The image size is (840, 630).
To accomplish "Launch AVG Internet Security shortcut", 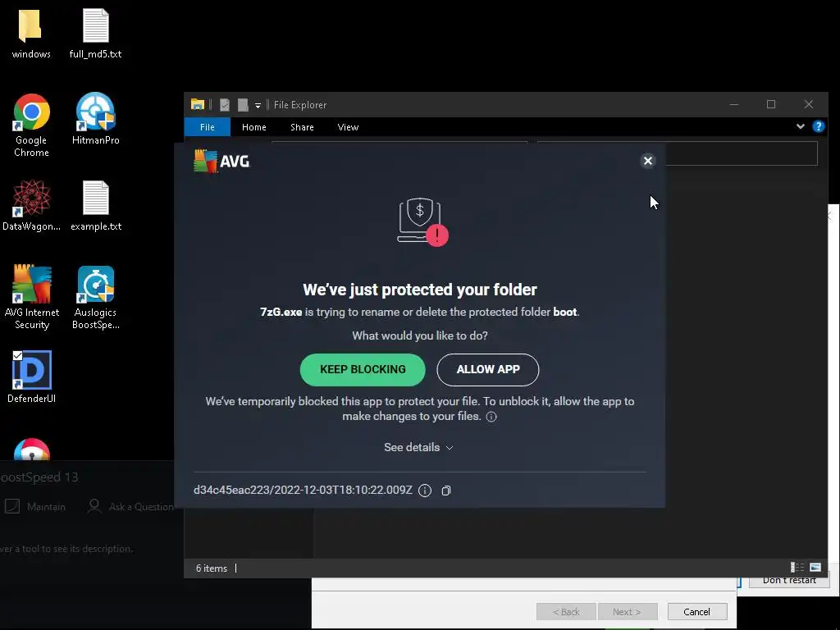I will point(32,297).
